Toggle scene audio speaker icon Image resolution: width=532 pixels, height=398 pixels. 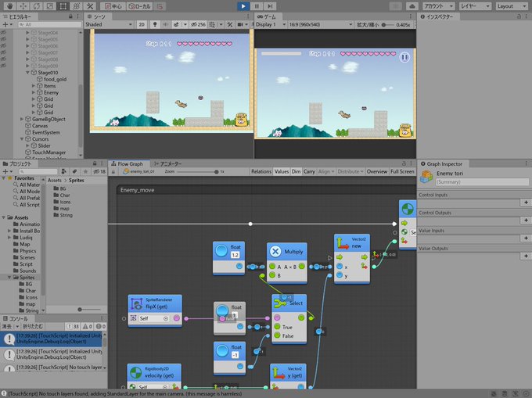coord(166,24)
